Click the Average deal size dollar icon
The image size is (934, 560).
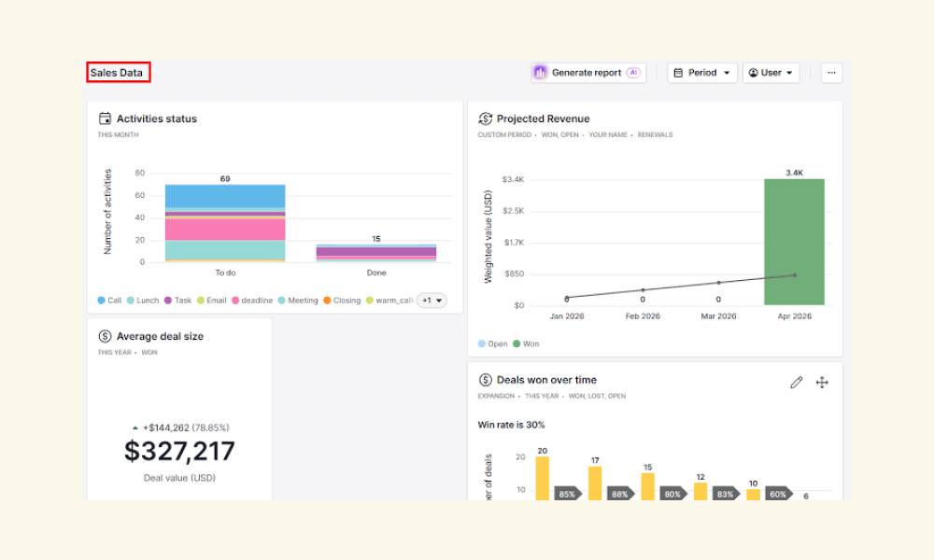tap(105, 336)
